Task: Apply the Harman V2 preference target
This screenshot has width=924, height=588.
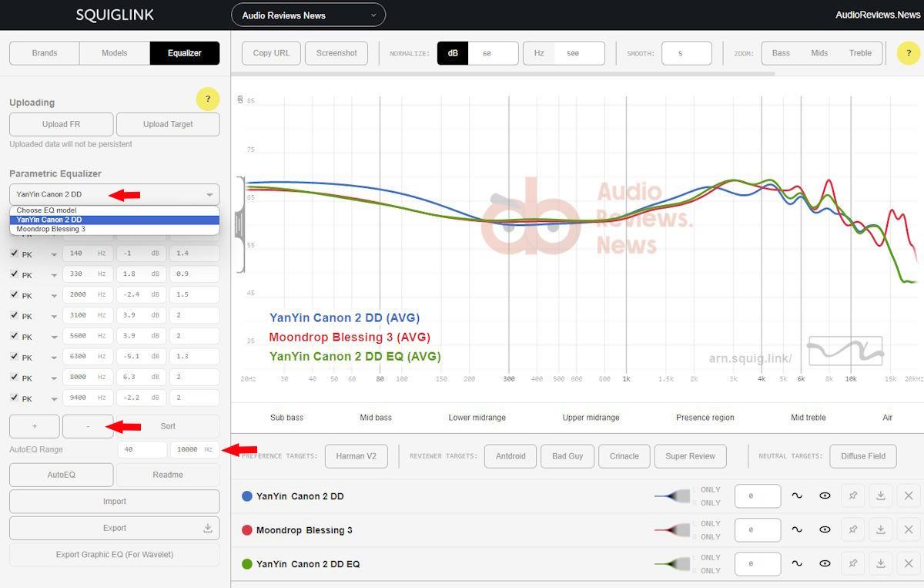Action: [x=356, y=456]
